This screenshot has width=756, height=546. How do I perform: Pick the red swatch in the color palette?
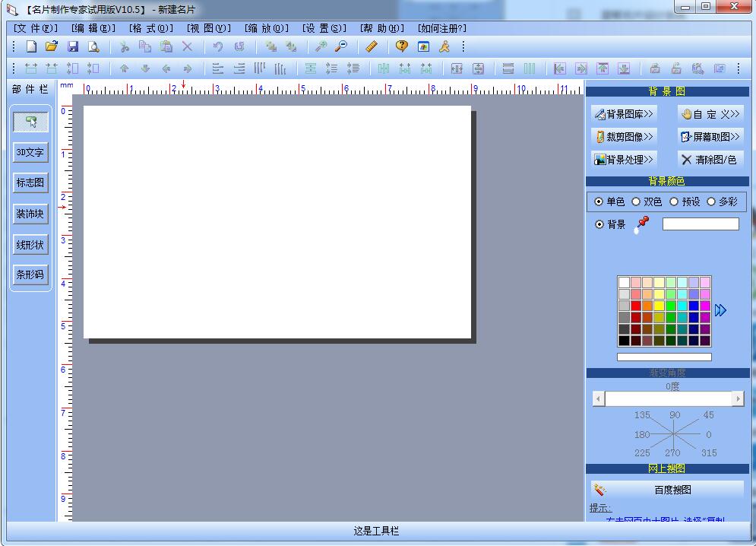(x=636, y=306)
